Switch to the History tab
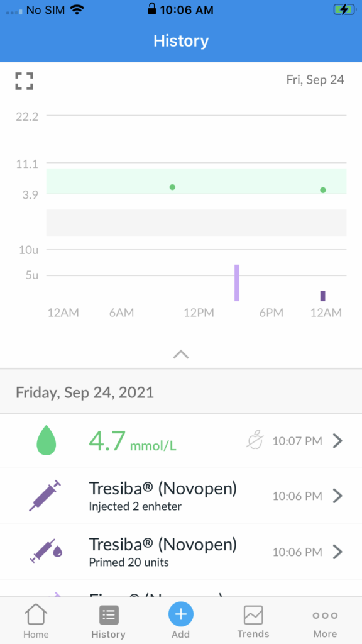The height and width of the screenshot is (644, 362). (108, 621)
